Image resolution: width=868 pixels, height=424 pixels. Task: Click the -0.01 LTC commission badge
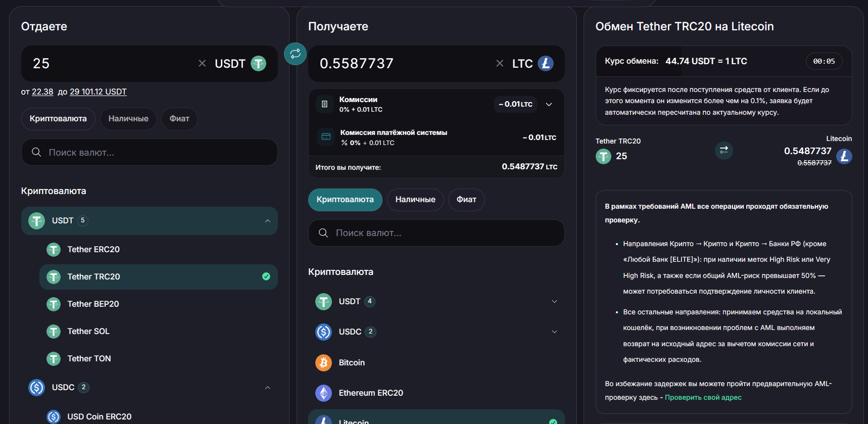coord(515,104)
